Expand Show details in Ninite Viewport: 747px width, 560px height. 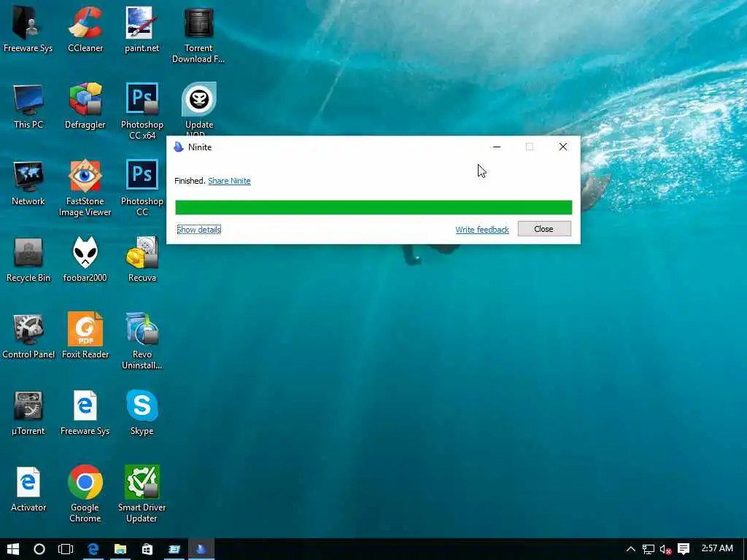tap(198, 230)
